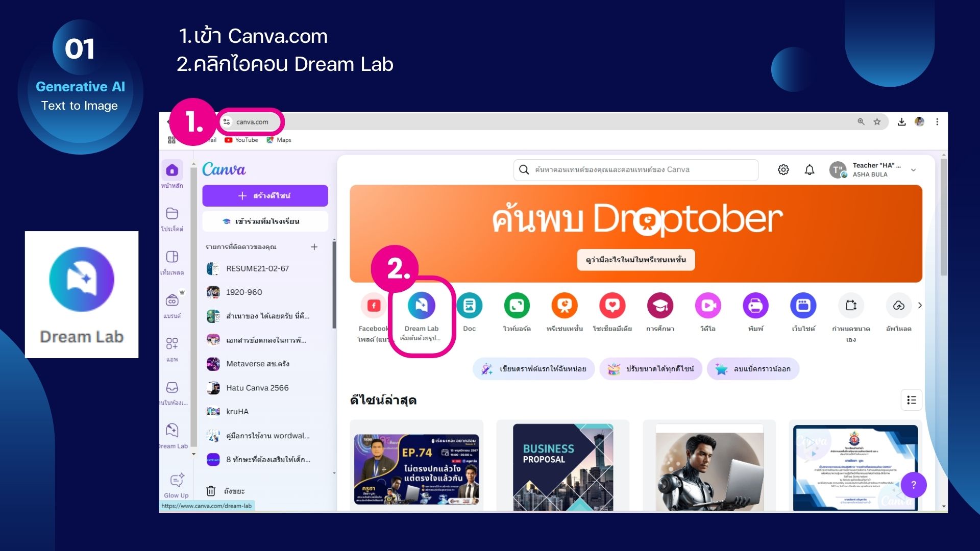Click the Droptober banner button
Image resolution: width=980 pixels, height=551 pixels.
click(635, 260)
